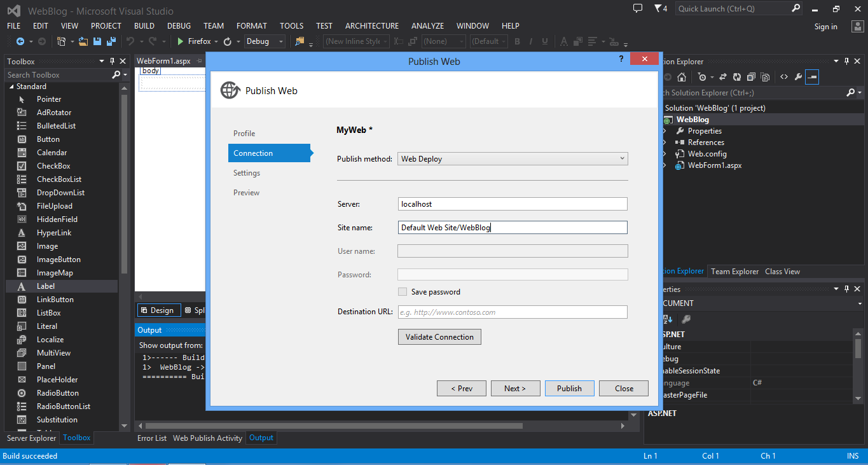Click Collapse All icon in Solution Explorer

(x=751, y=77)
